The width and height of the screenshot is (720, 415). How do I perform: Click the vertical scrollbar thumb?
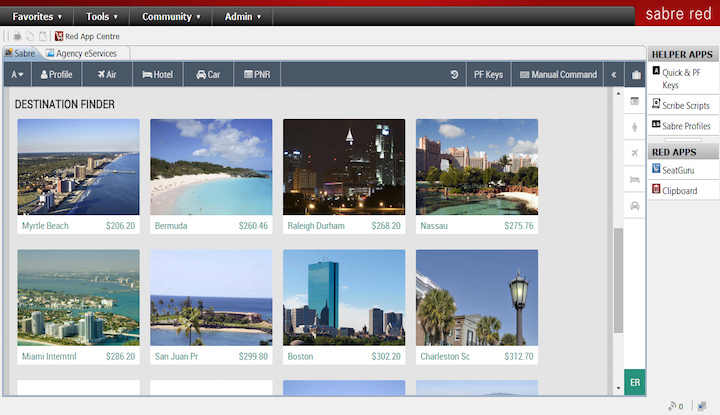coord(618,280)
